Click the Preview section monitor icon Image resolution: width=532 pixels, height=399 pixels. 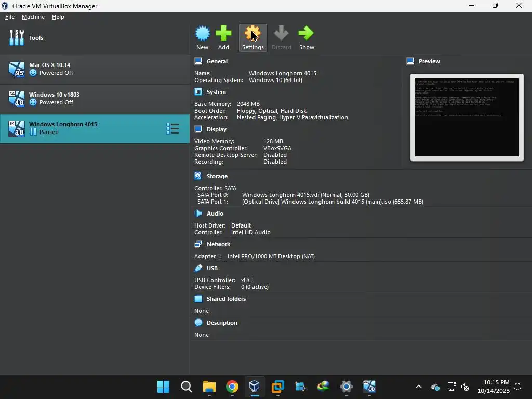click(x=410, y=61)
